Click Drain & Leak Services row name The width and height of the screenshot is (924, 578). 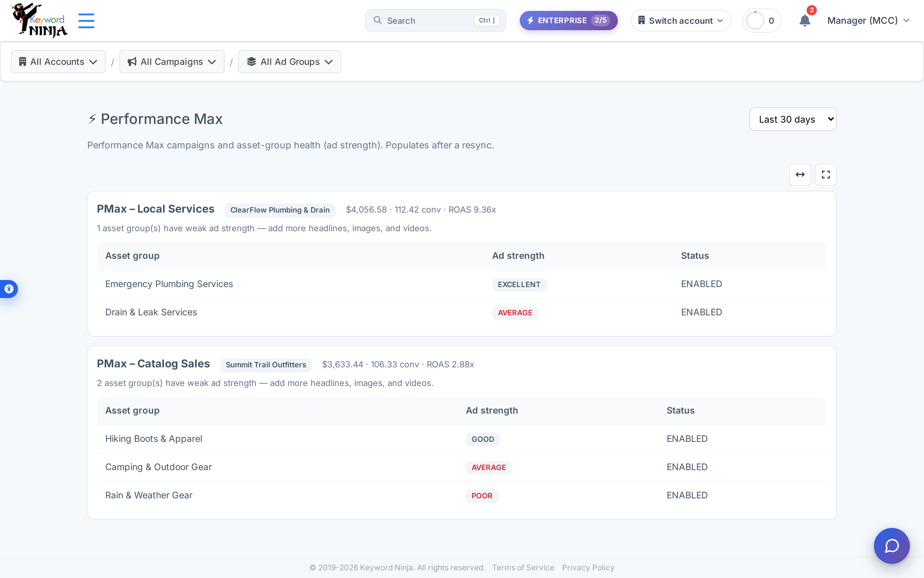(x=151, y=312)
